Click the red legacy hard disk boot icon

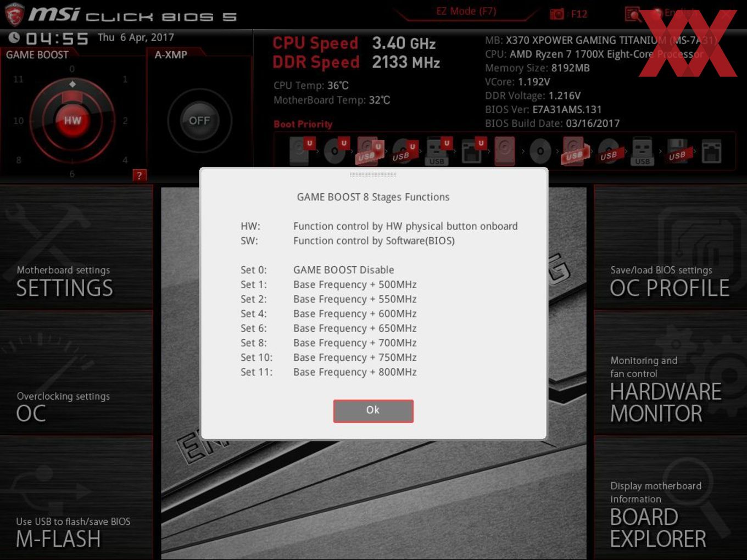pos(505,151)
